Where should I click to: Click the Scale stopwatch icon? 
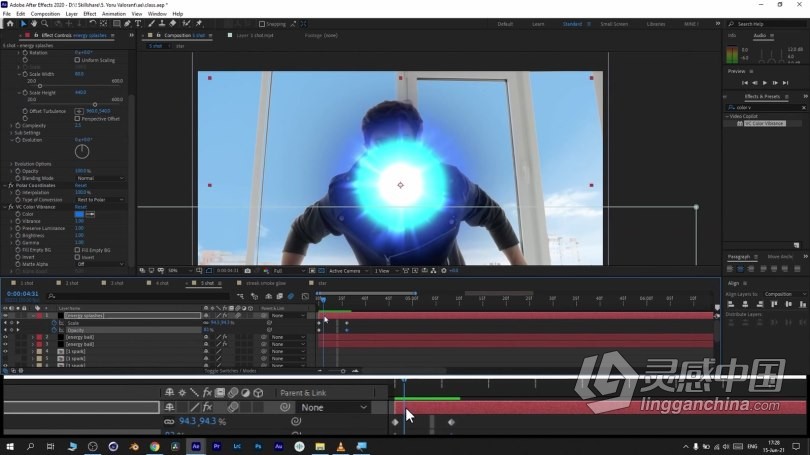[x=54, y=323]
